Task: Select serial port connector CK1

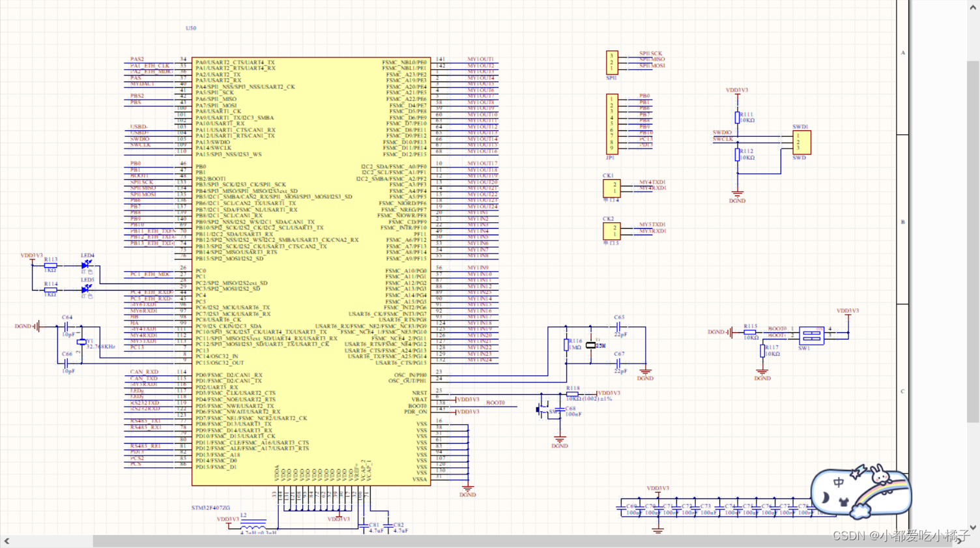Action: click(611, 189)
